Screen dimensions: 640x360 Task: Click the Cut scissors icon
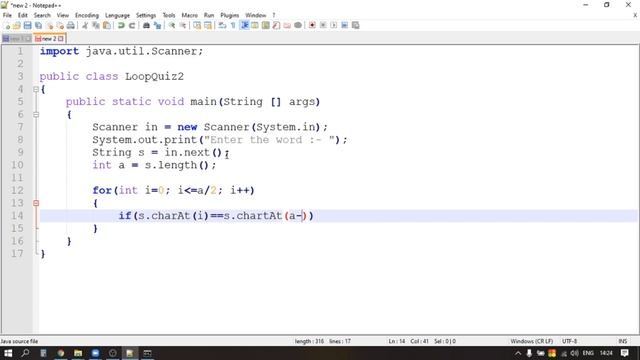pyautogui.click(x=85, y=25)
